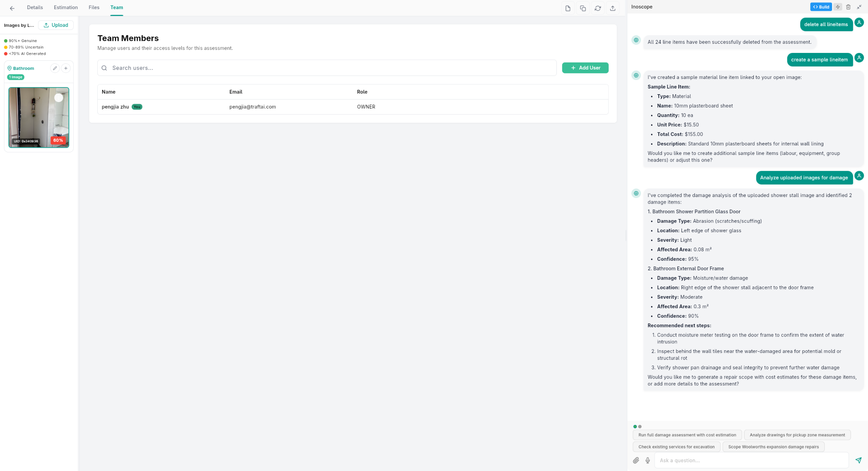Screen dimensions: 868x471
Task: Click the duplicate pages icon in the toolbar
Action: [583, 8]
